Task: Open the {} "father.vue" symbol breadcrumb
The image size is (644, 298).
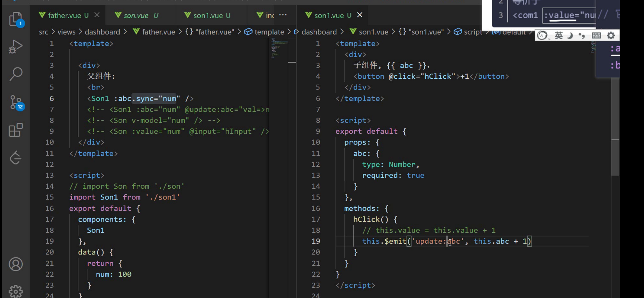Action: [210, 32]
